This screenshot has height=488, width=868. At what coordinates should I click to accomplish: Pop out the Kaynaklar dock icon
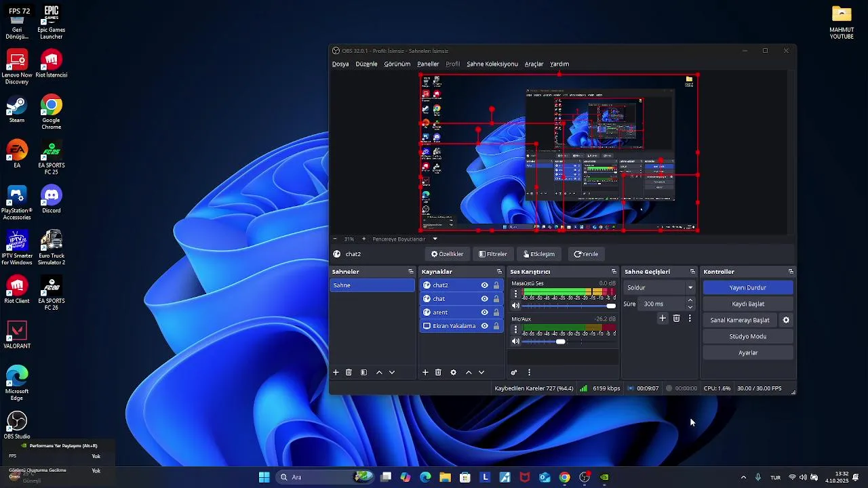click(499, 272)
